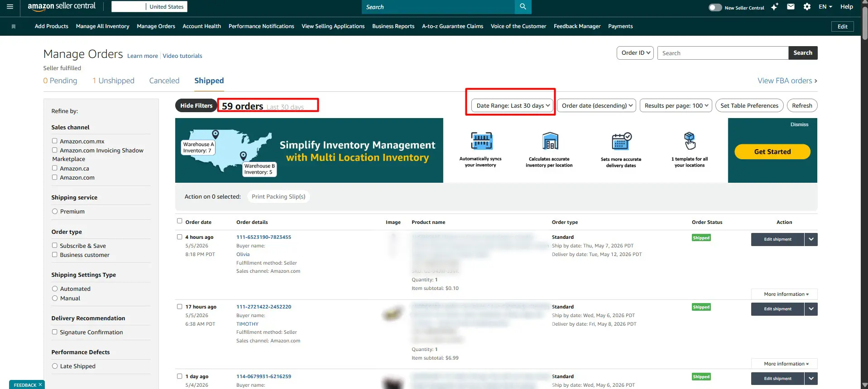Click the calendar delivery dates icon
868x389 pixels.
click(x=621, y=141)
